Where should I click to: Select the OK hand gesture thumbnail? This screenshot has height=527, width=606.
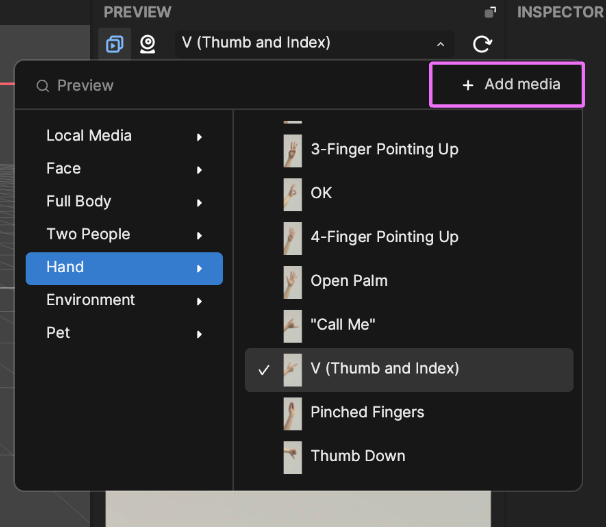click(x=293, y=194)
